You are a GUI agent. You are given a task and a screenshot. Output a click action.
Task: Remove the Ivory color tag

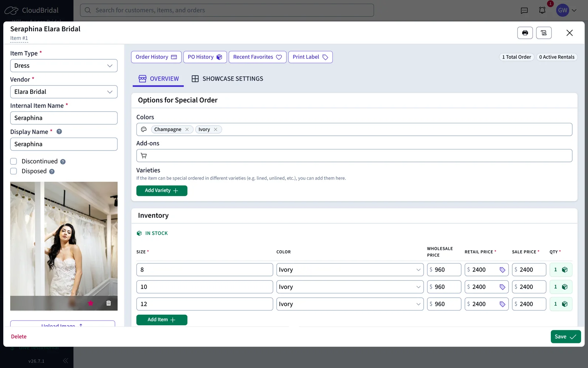[216, 130]
